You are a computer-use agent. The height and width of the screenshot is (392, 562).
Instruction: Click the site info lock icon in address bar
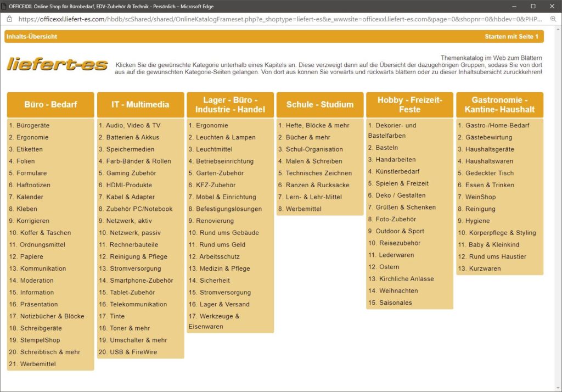pyautogui.click(x=10, y=19)
